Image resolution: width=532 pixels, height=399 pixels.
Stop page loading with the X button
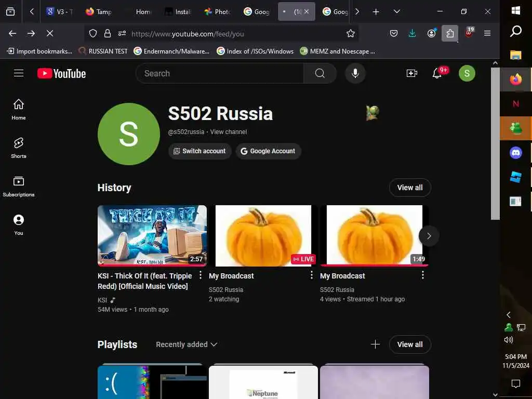pos(49,33)
